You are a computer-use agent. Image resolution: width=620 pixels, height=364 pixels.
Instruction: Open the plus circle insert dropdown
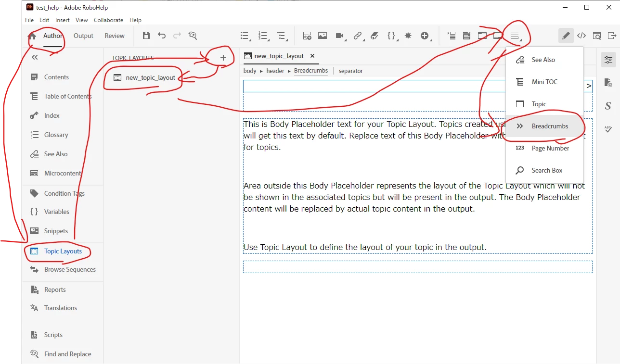tap(426, 36)
